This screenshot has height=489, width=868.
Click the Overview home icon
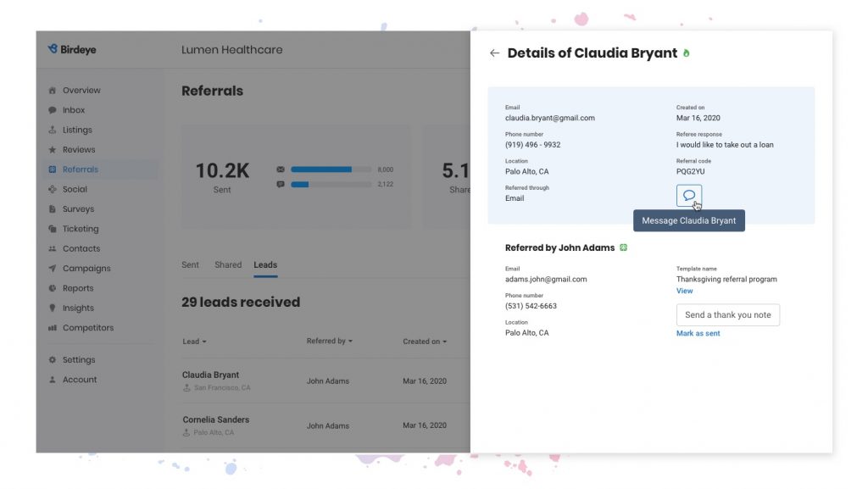point(52,90)
